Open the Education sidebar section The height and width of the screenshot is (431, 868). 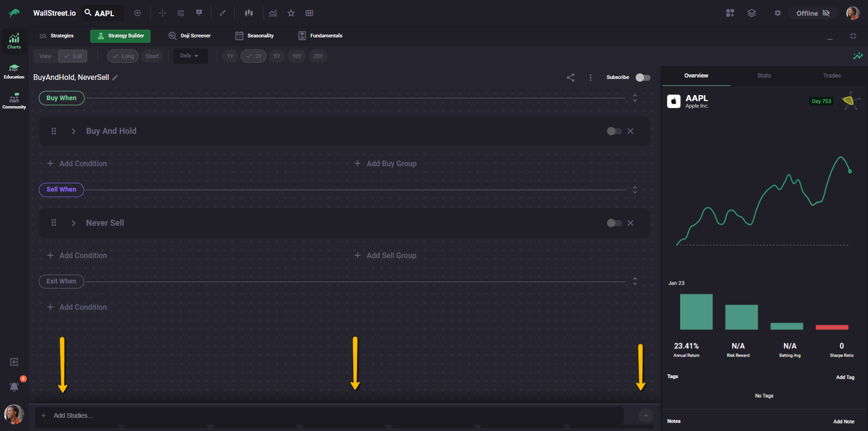(14, 72)
